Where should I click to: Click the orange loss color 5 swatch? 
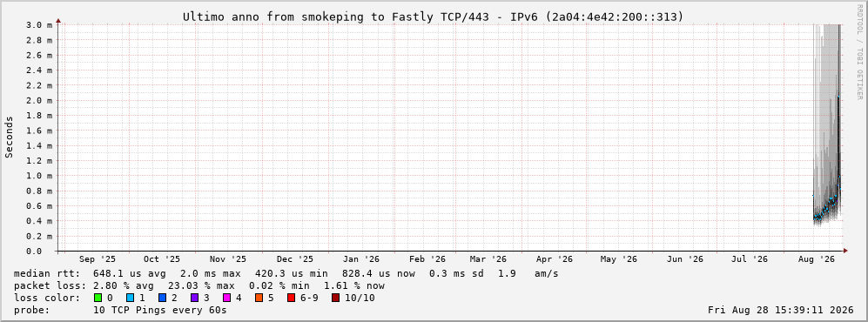tap(259, 299)
